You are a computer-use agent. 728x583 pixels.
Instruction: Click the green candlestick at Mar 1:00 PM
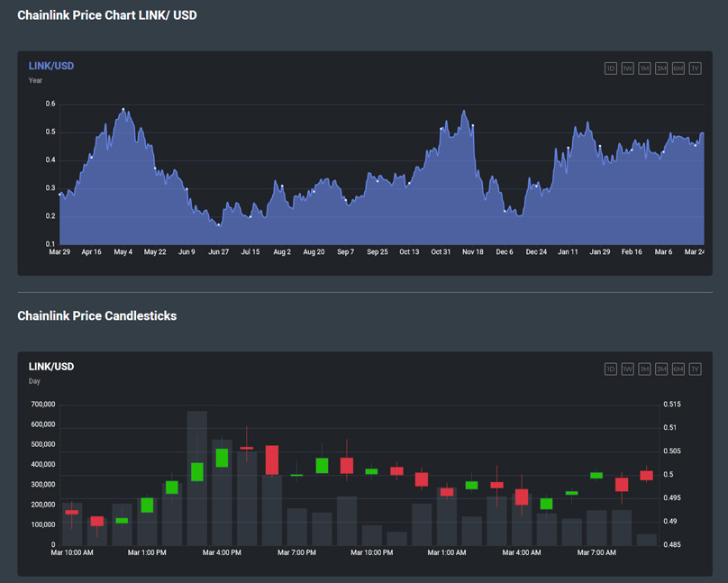(147, 505)
